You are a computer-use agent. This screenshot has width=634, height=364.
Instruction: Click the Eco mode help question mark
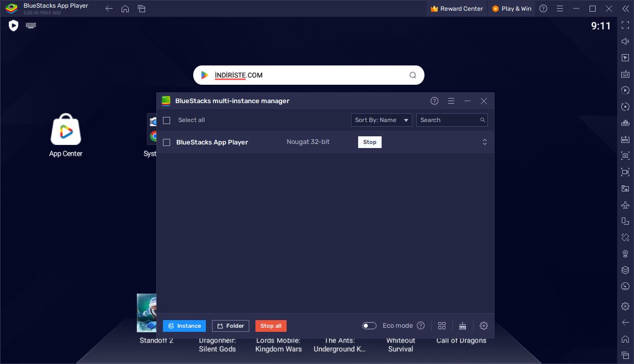pyautogui.click(x=421, y=326)
